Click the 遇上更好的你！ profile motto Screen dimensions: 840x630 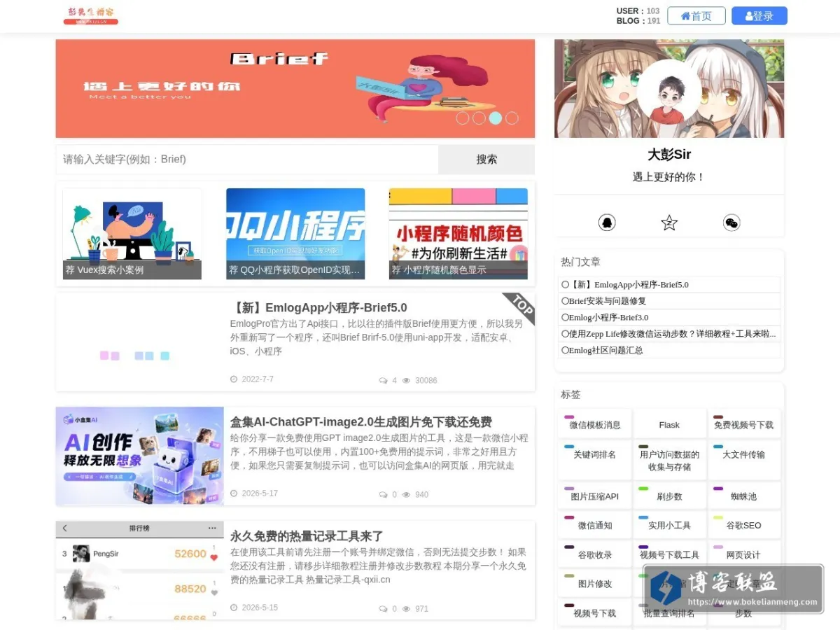669,177
